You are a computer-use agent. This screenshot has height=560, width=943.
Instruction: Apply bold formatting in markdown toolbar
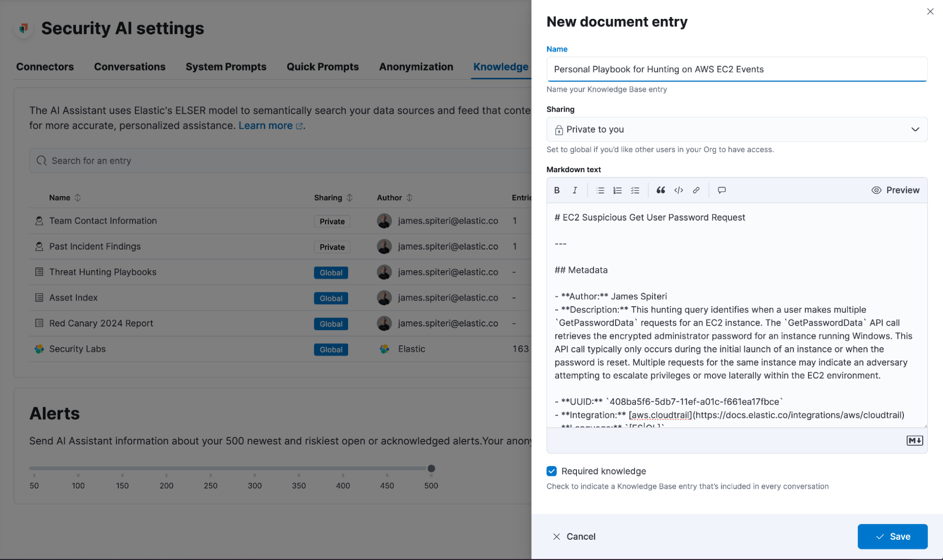point(557,190)
